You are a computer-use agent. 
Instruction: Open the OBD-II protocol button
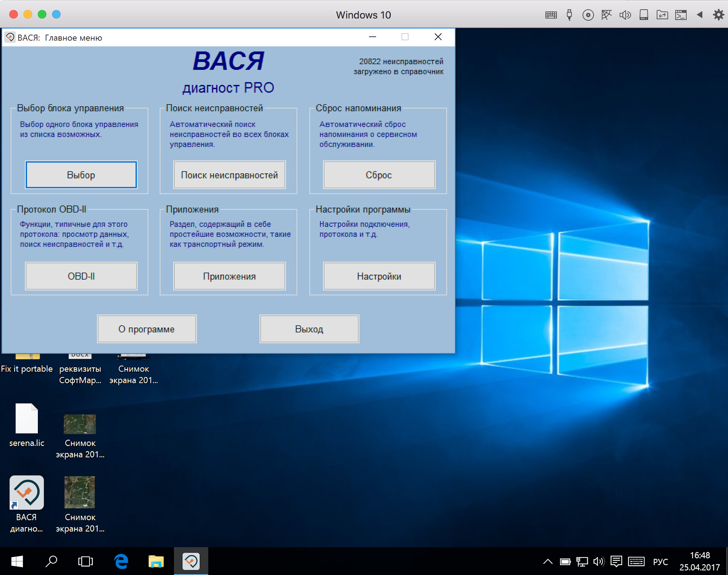coord(81,276)
